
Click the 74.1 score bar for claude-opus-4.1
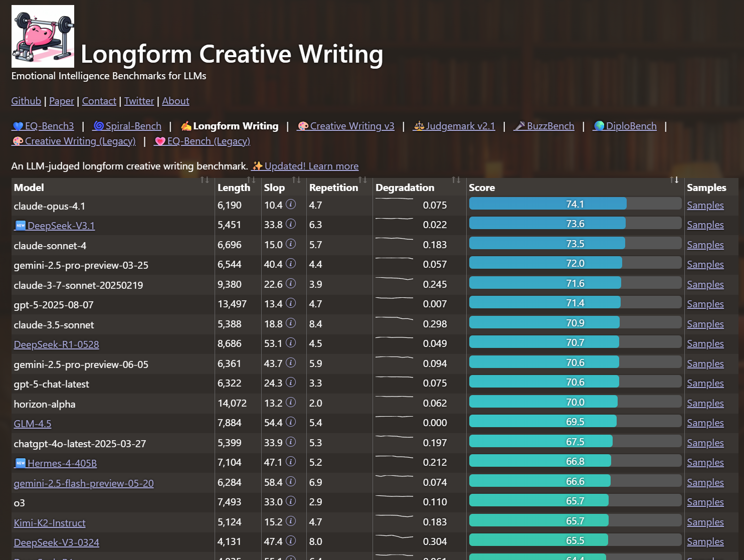(575, 204)
